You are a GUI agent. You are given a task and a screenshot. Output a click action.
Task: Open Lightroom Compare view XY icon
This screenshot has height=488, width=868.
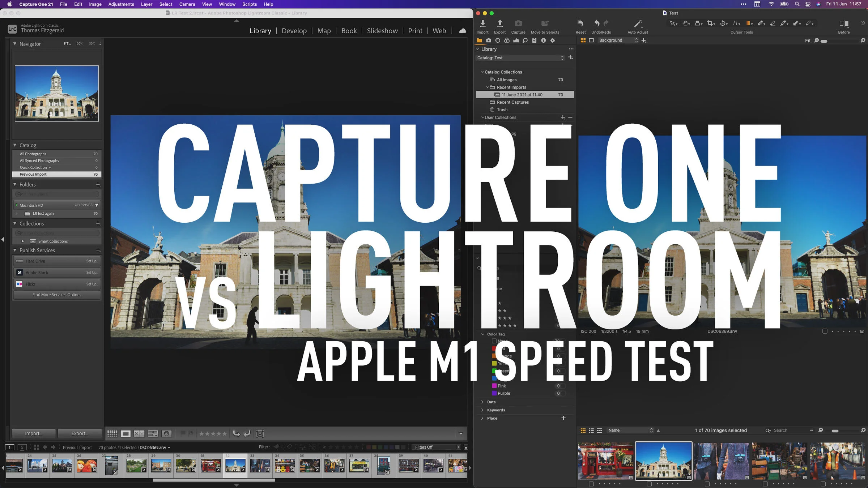(x=139, y=433)
